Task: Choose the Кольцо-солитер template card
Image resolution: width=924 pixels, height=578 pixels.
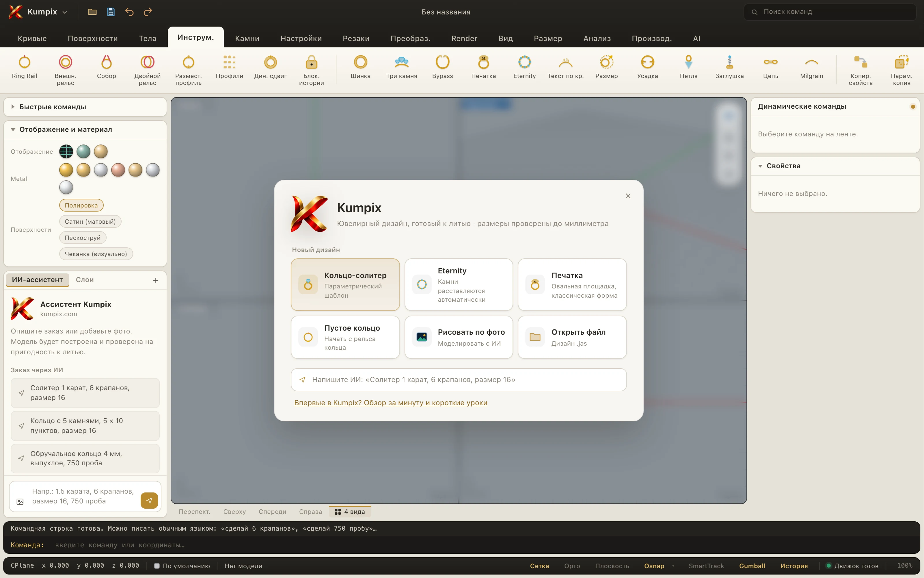Action: pyautogui.click(x=345, y=285)
